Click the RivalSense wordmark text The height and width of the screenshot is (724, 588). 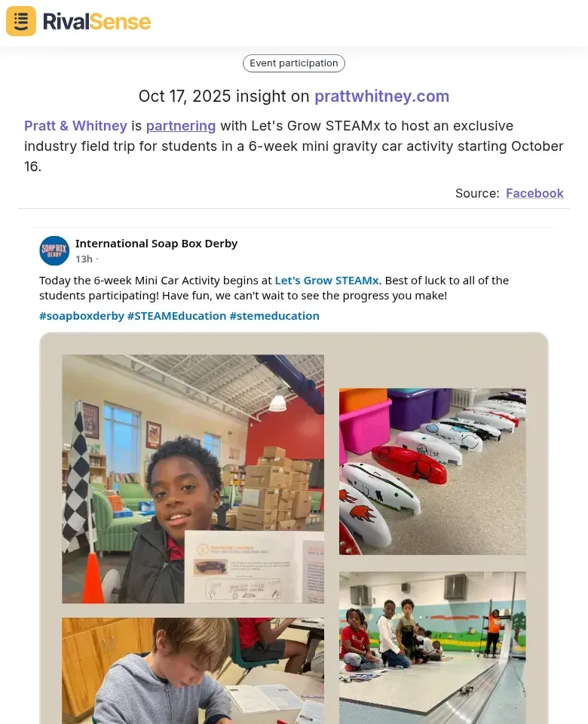(97, 22)
